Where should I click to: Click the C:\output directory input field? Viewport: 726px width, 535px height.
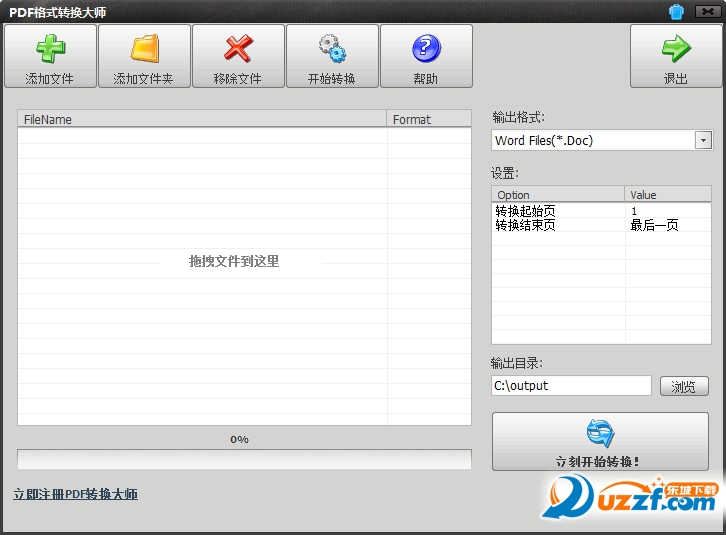pyautogui.click(x=571, y=386)
